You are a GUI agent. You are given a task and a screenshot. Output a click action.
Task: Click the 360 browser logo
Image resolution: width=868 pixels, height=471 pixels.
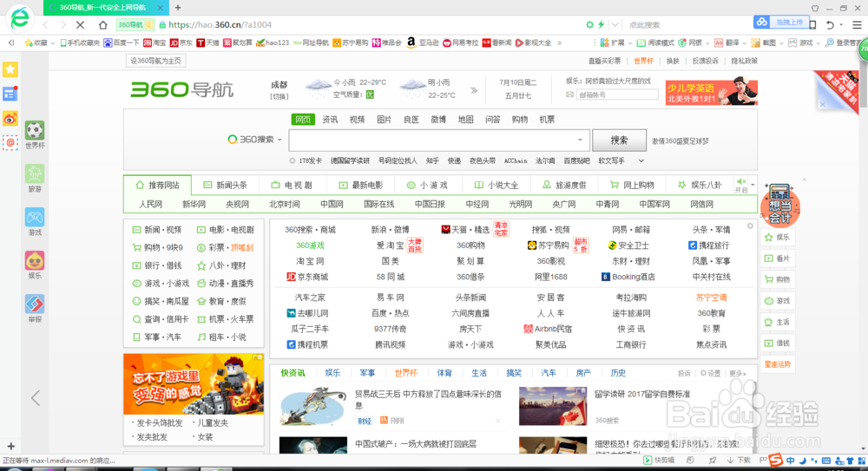click(x=20, y=18)
